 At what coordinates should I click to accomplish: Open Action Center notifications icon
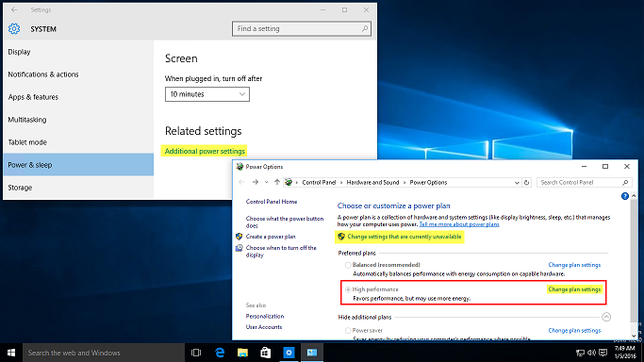(603, 353)
